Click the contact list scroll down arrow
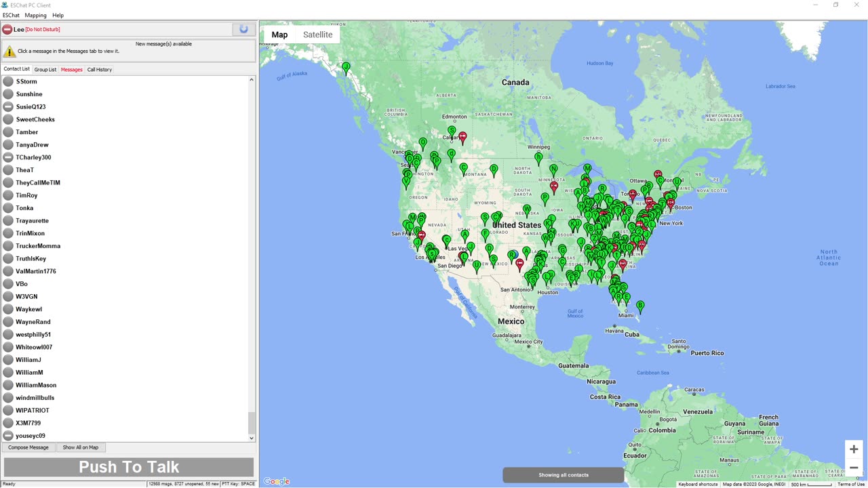868x488 pixels. 252,438
